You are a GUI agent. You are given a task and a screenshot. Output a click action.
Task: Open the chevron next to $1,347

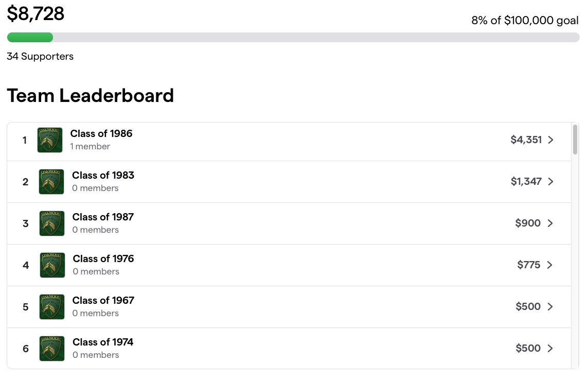coord(550,182)
